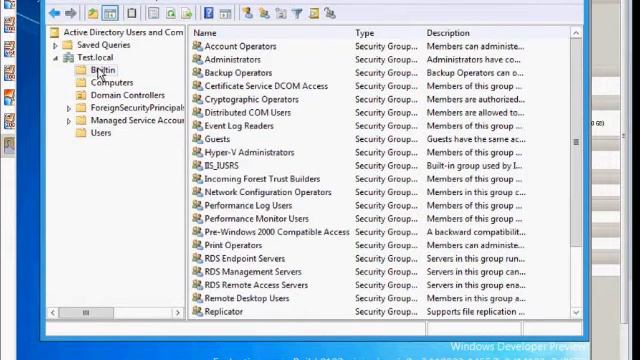Click the Saved Queries label in the tree

104,45
